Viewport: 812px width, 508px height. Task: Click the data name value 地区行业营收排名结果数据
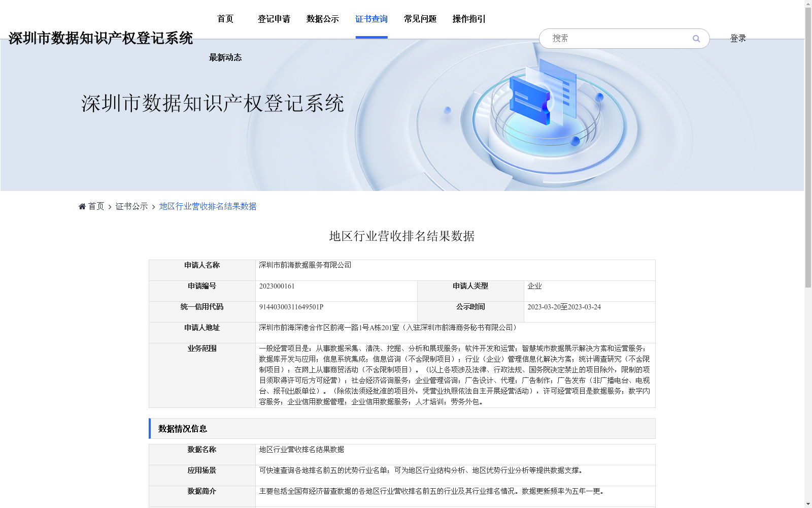(301, 450)
